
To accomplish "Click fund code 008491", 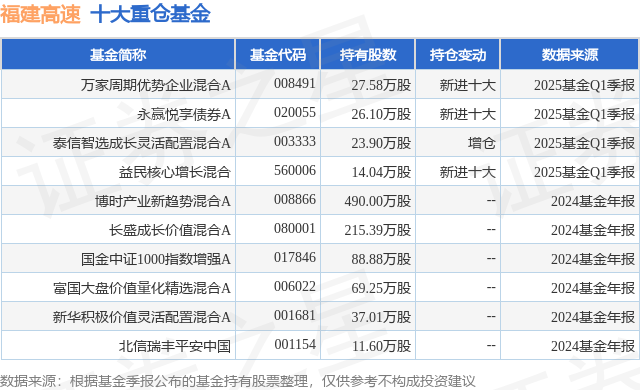I will pyautogui.click(x=295, y=84).
